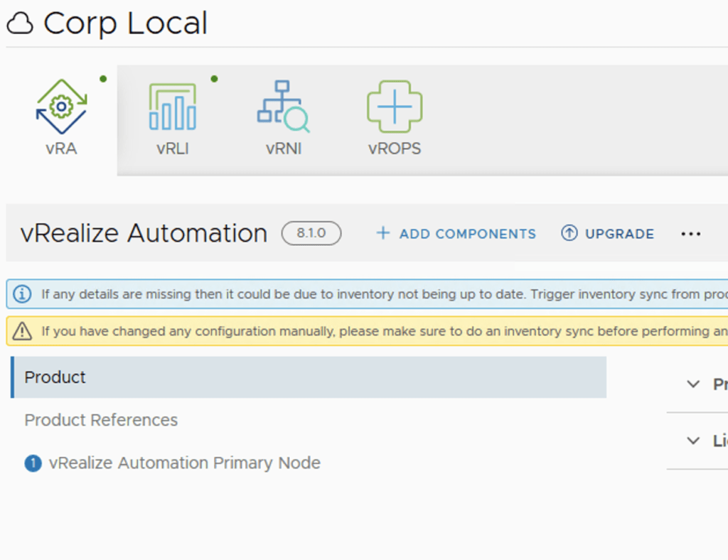
Task: Select vRealize Automation Primary Node
Action: (184, 463)
